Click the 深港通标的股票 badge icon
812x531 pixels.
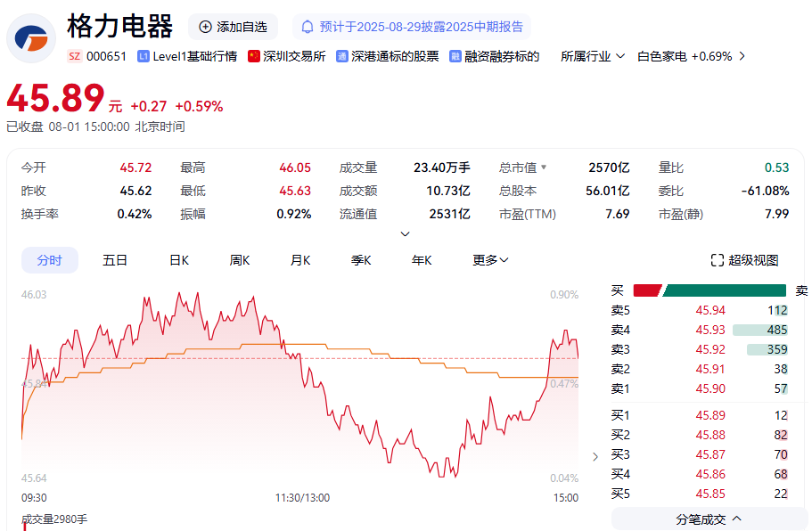342,56
